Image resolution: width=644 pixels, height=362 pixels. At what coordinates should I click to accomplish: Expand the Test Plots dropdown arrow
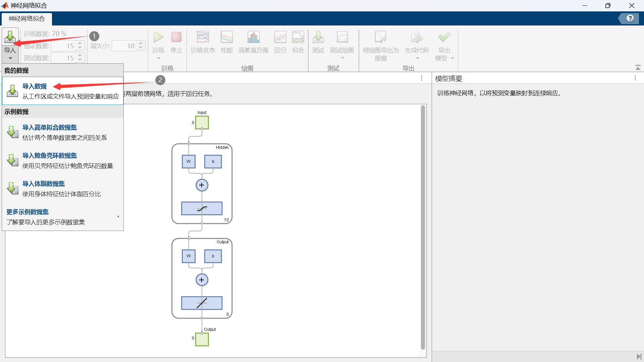coord(342,58)
